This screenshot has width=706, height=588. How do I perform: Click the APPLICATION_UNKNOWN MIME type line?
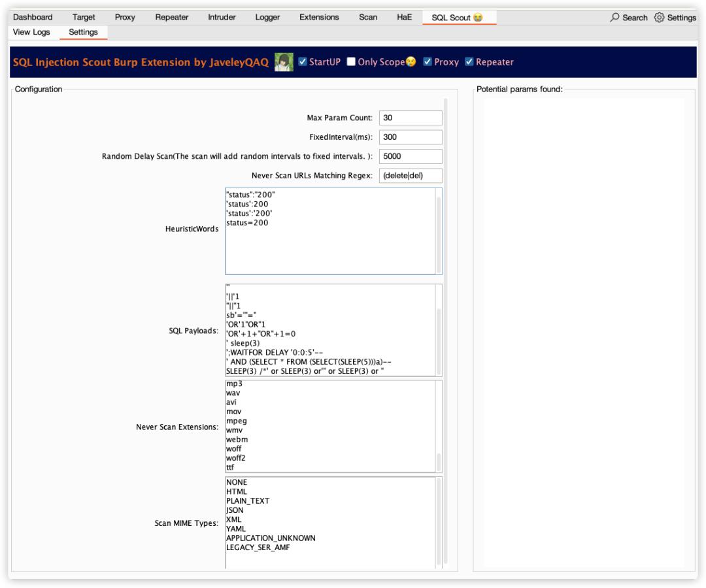pos(271,538)
